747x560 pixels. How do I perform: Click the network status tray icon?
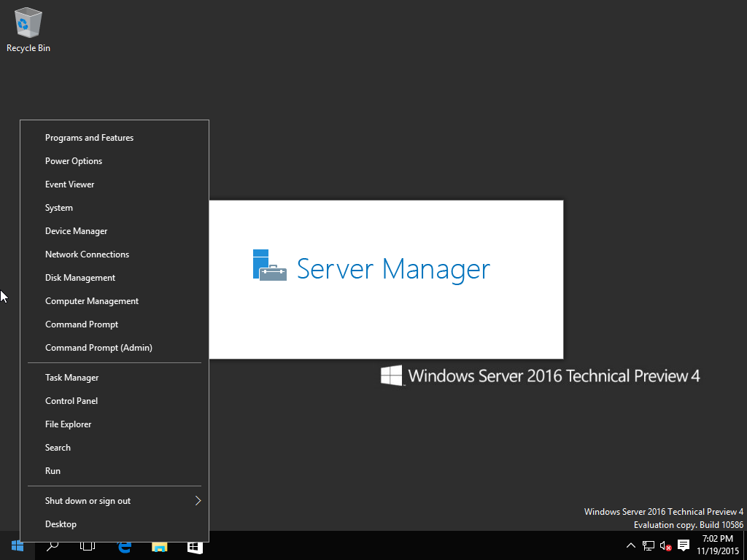pos(649,545)
